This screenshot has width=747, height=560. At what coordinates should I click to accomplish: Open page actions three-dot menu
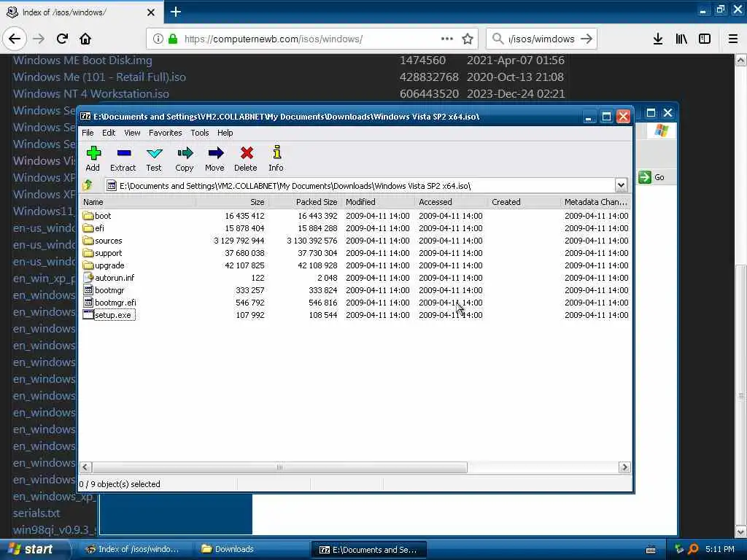(x=447, y=39)
